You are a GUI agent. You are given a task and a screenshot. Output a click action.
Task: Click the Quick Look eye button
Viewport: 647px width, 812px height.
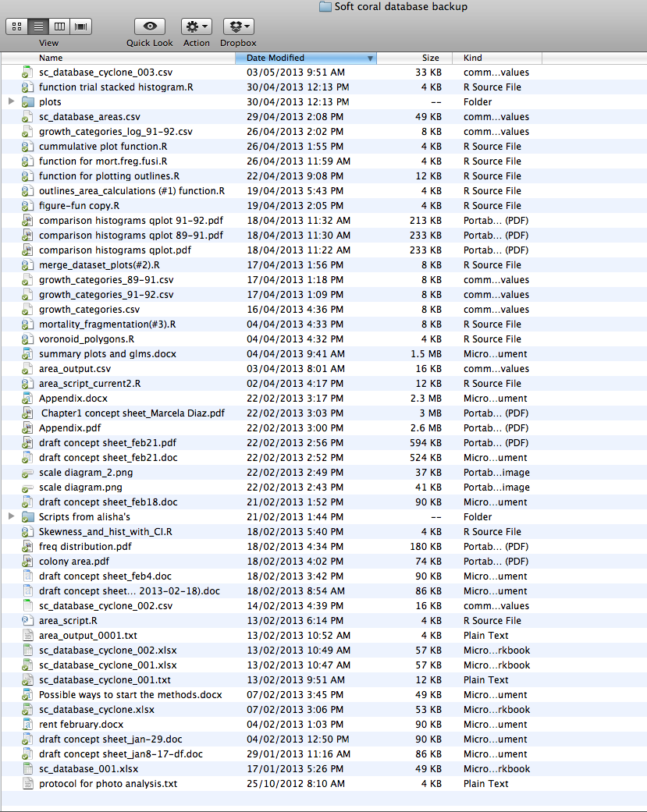click(150, 27)
